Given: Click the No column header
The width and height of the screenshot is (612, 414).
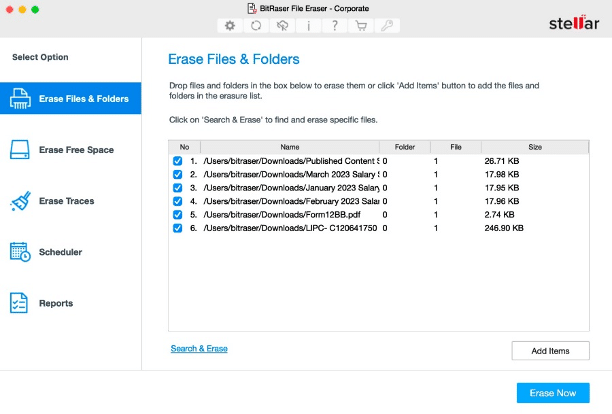Looking at the screenshot, I should [185, 147].
